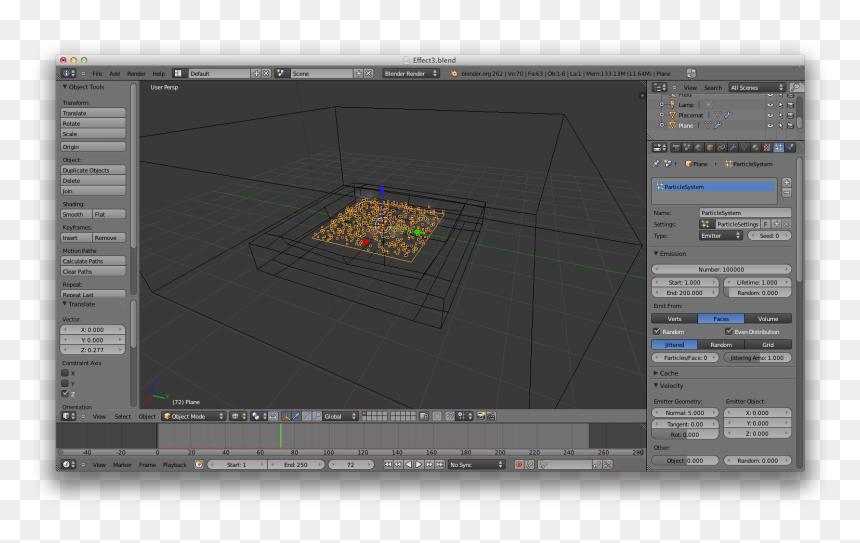
Task: Open the 3D view Select menu
Action: (x=122, y=416)
